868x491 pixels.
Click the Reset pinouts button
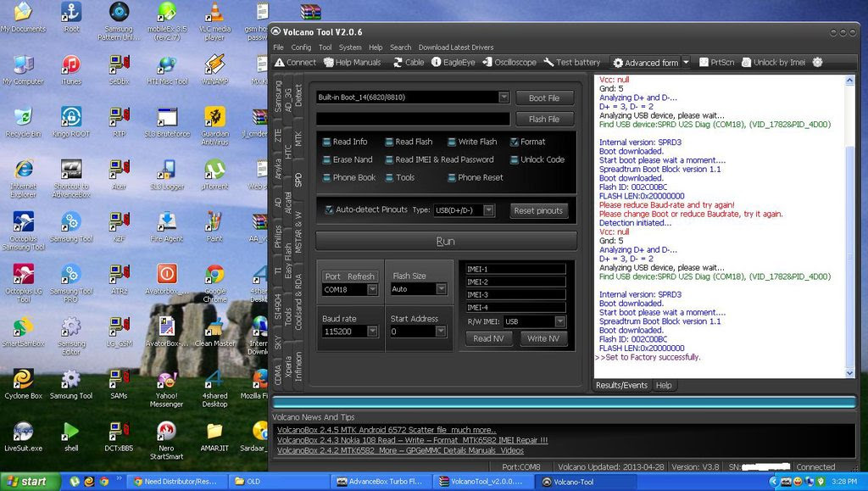pos(538,211)
